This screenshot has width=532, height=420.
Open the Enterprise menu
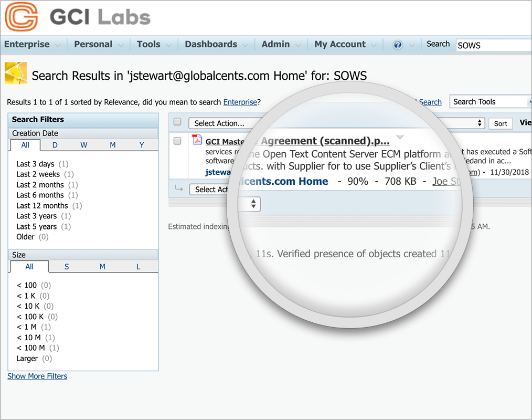point(32,45)
